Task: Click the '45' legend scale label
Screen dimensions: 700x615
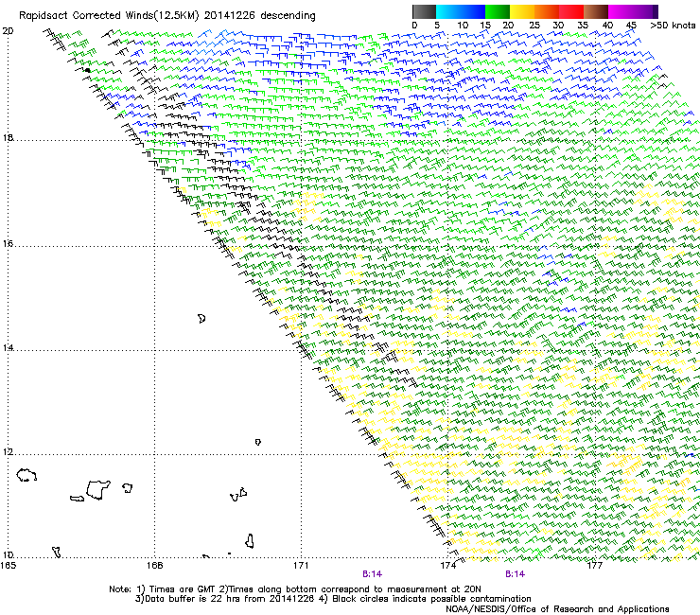Action: click(631, 26)
